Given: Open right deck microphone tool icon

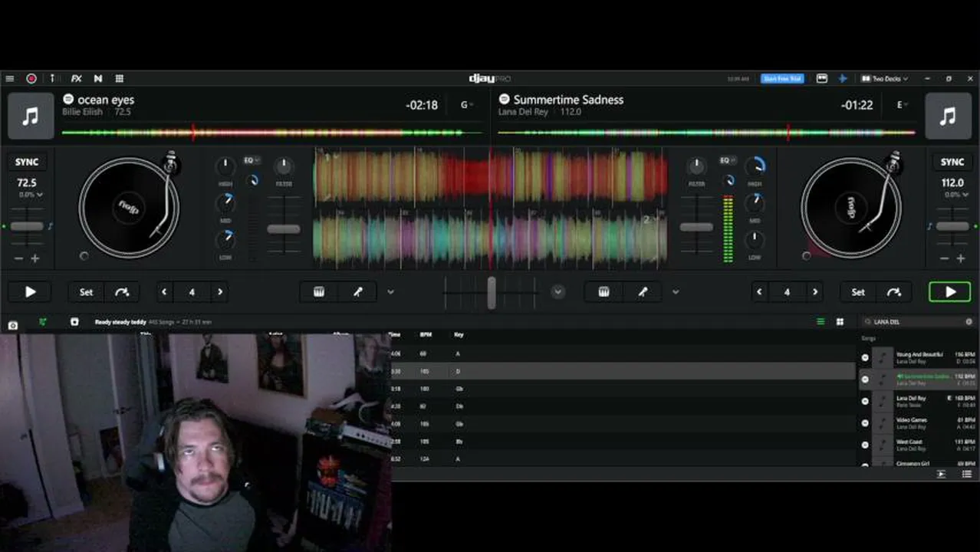Looking at the screenshot, I should pyautogui.click(x=643, y=292).
